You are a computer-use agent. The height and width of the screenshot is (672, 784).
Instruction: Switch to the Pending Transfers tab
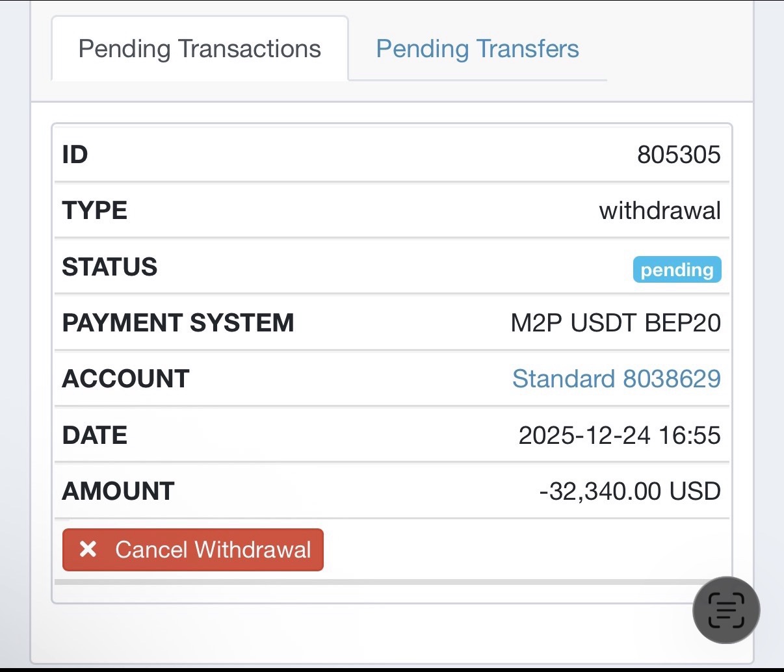coord(477,49)
